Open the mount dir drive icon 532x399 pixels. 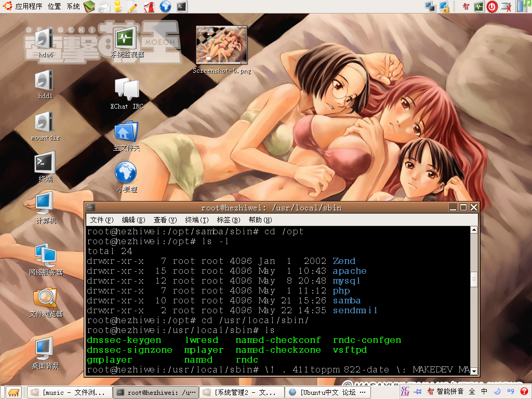point(45,126)
